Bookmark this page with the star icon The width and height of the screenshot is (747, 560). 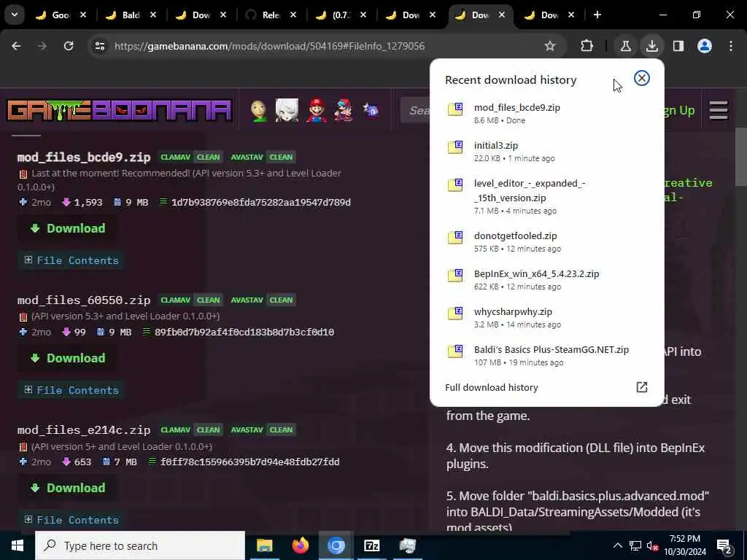550,46
